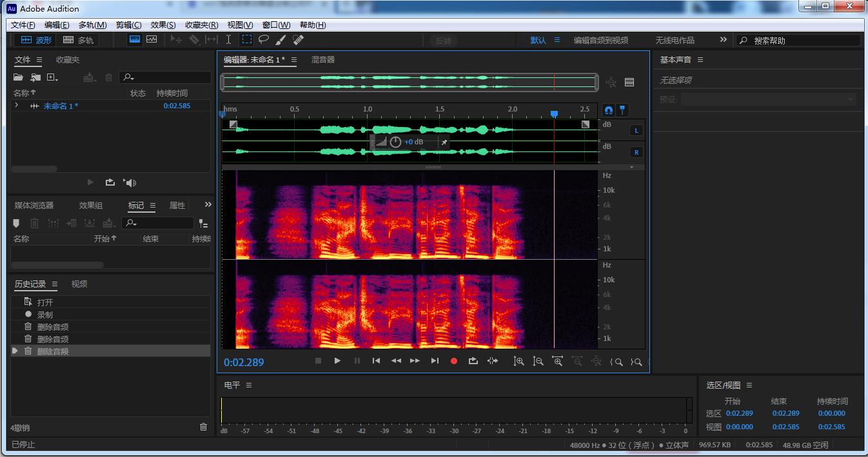Screen dimensions: 868x457
Task: Click the red Record button
Action: [453, 361]
